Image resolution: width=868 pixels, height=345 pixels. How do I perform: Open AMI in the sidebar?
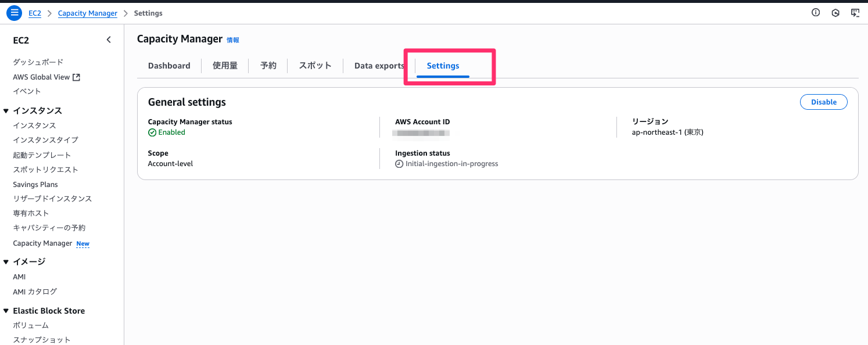pos(19,277)
